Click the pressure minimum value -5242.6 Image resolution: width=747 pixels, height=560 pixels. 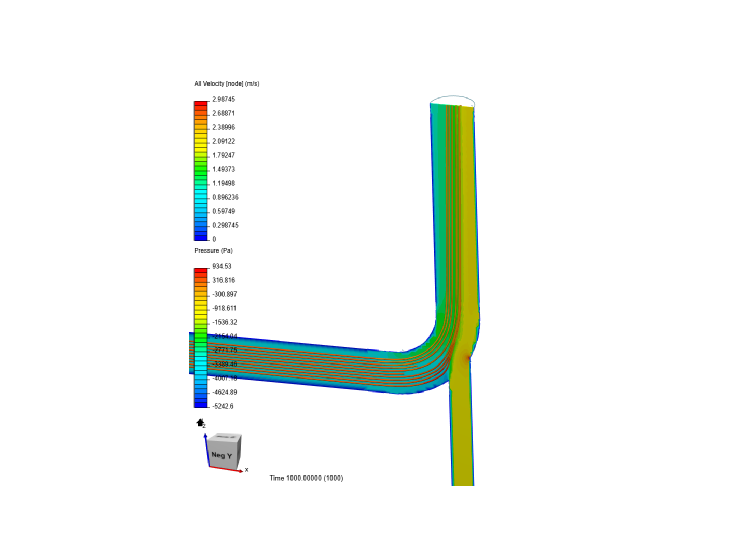point(223,406)
